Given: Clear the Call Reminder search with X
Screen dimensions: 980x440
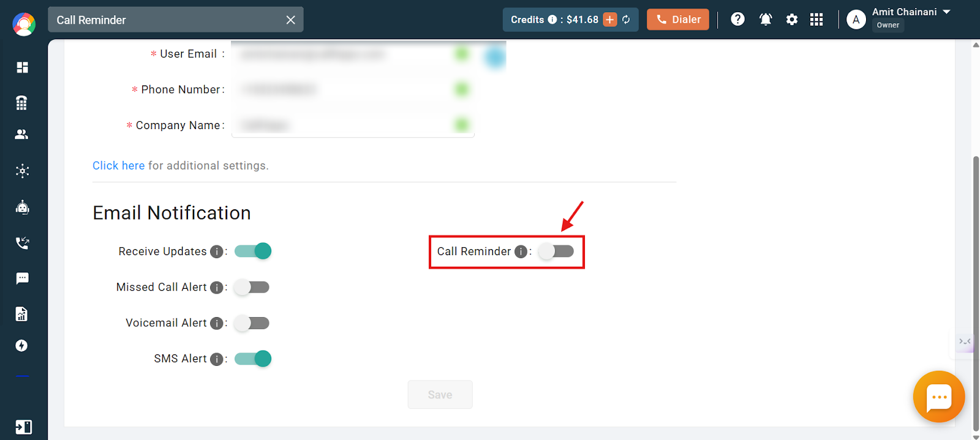Looking at the screenshot, I should click(290, 20).
